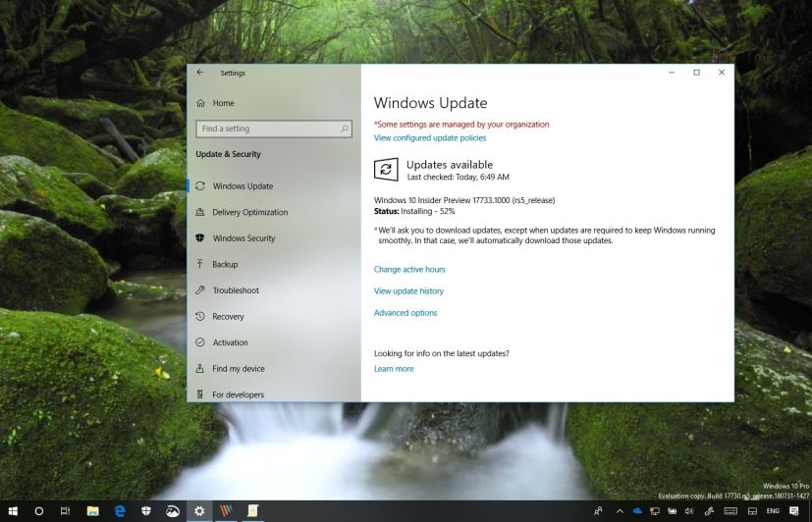
Task: Select Windows Update in the sidebar
Action: pyautogui.click(x=243, y=186)
